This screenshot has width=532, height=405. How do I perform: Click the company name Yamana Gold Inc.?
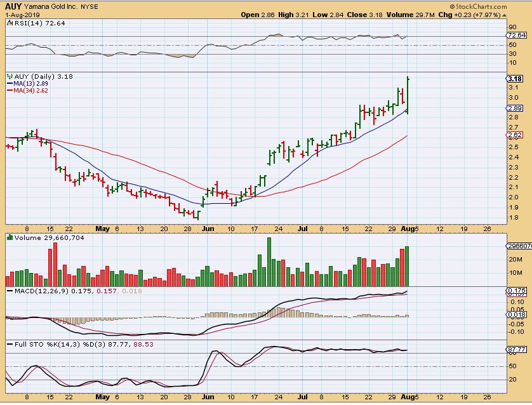click(x=51, y=6)
